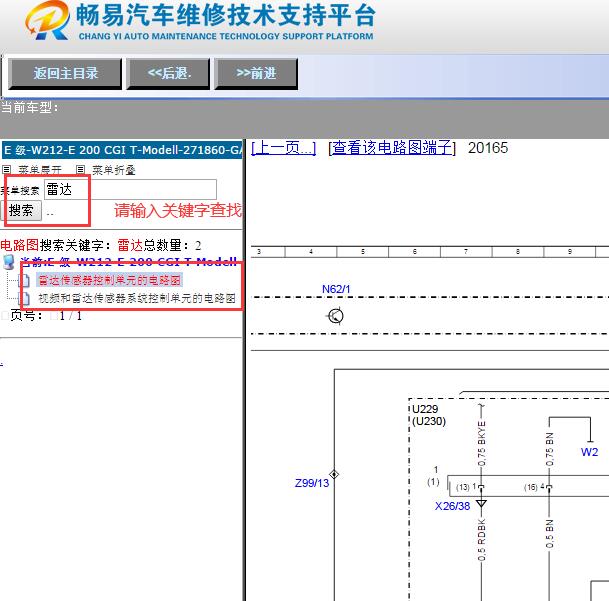Image resolution: width=609 pixels, height=601 pixels.
Task: Click the diamond node symbol at Z99/13
Action: click(x=334, y=474)
